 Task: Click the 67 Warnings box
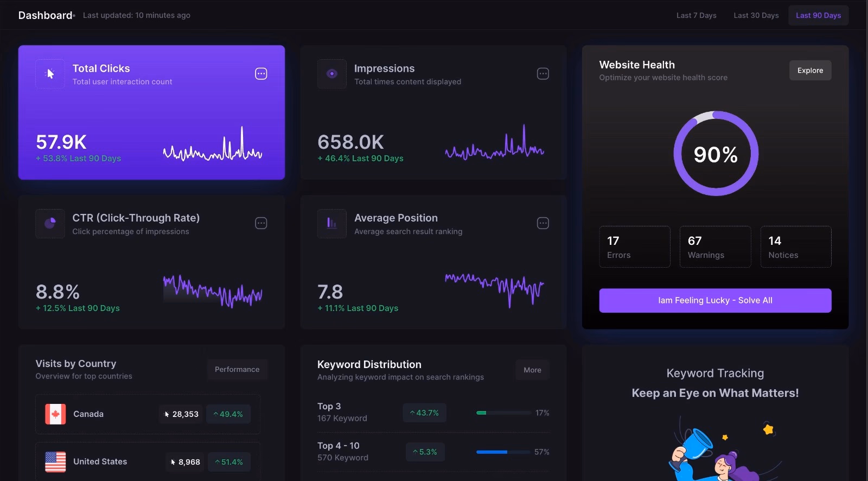click(715, 247)
